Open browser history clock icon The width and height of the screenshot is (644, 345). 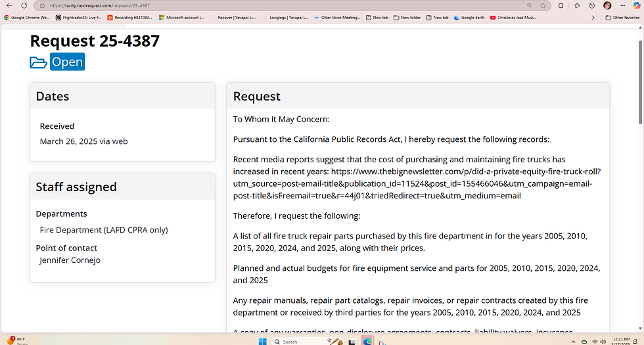[592, 6]
